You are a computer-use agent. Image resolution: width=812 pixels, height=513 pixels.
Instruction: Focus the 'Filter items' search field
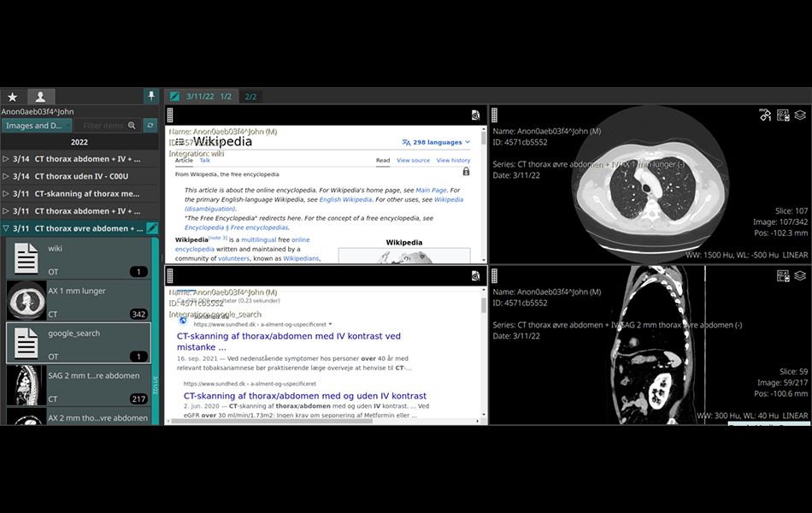pos(108,126)
